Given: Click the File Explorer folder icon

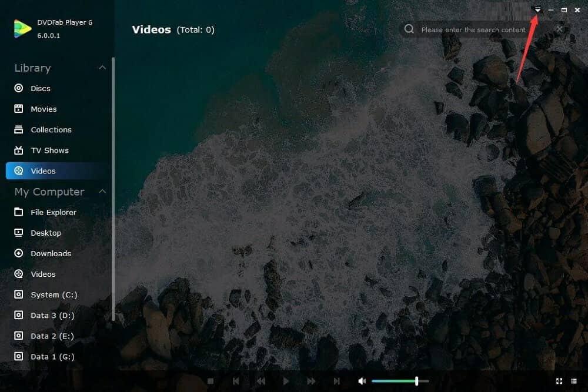Looking at the screenshot, I should pyautogui.click(x=18, y=212).
